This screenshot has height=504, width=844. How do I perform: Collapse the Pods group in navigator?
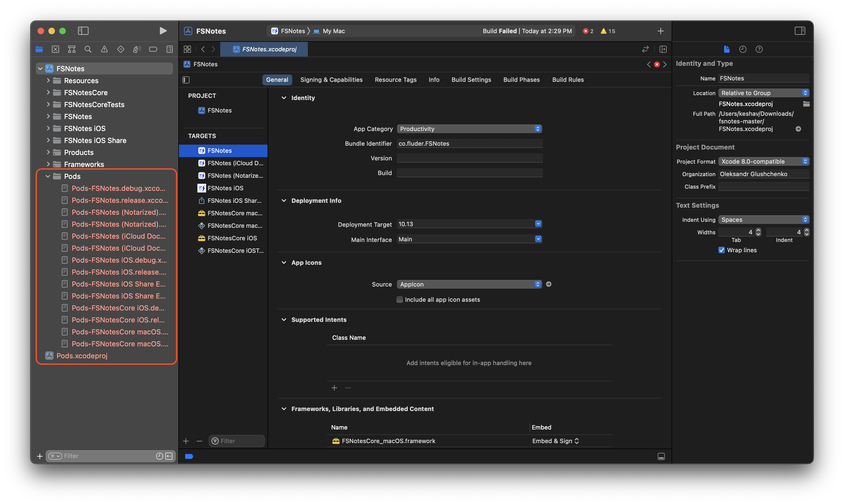(48, 176)
